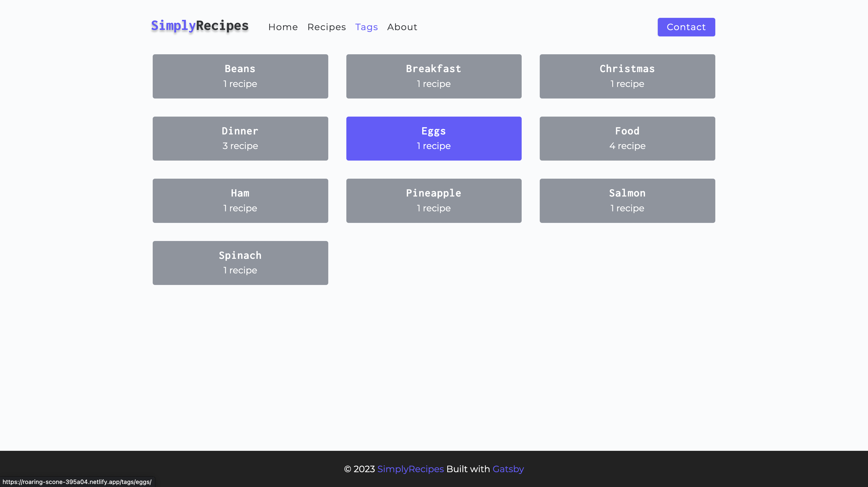The image size is (868, 487).
Task: Select the active Tags nav item
Action: [366, 27]
